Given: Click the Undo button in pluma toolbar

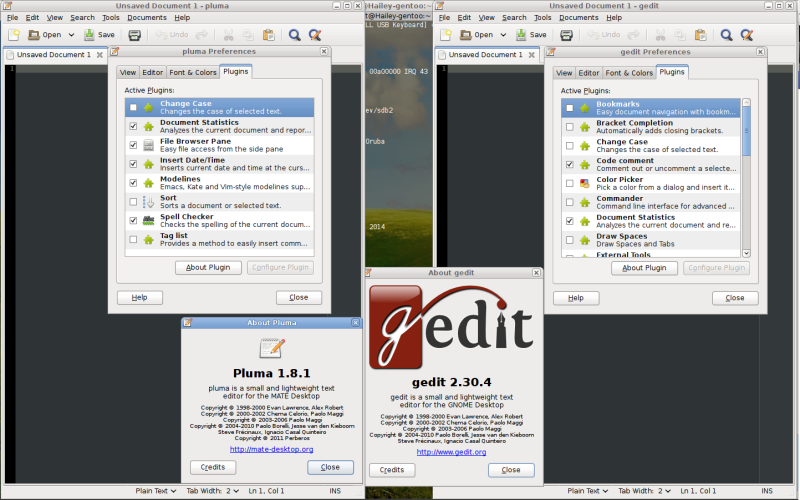Looking at the screenshot, I should (172, 35).
